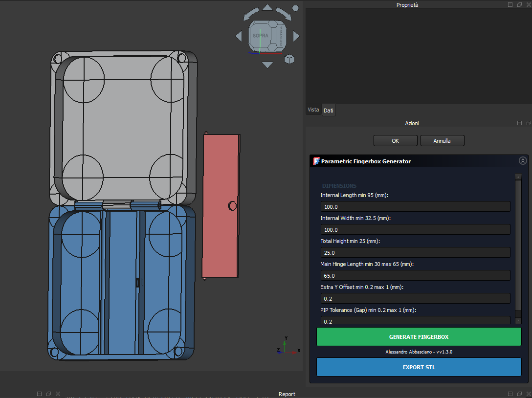Rotate view clockwise with curved arrow
This screenshot has height=398, width=532.
point(284,14)
